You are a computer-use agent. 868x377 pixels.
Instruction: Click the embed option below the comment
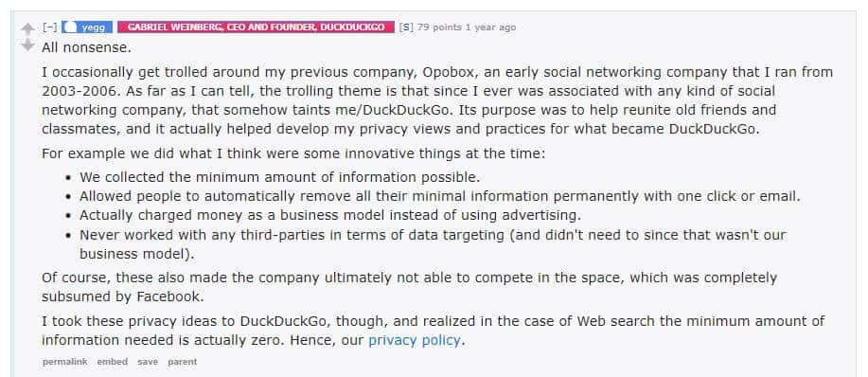(113, 362)
